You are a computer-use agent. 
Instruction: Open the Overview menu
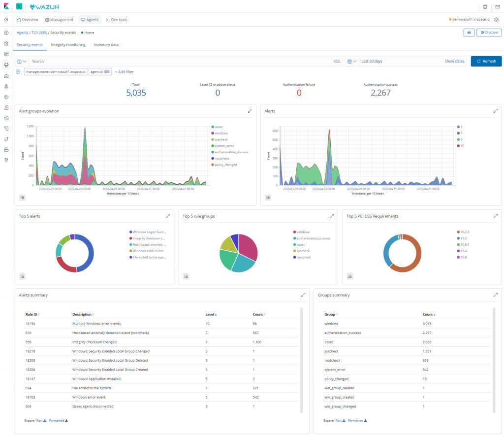[x=28, y=20]
